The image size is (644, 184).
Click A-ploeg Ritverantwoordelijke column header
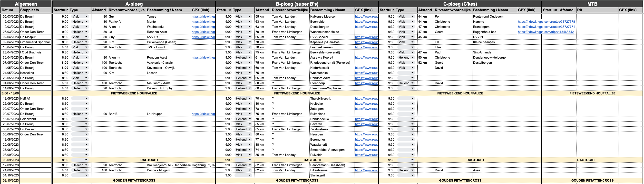127,10
